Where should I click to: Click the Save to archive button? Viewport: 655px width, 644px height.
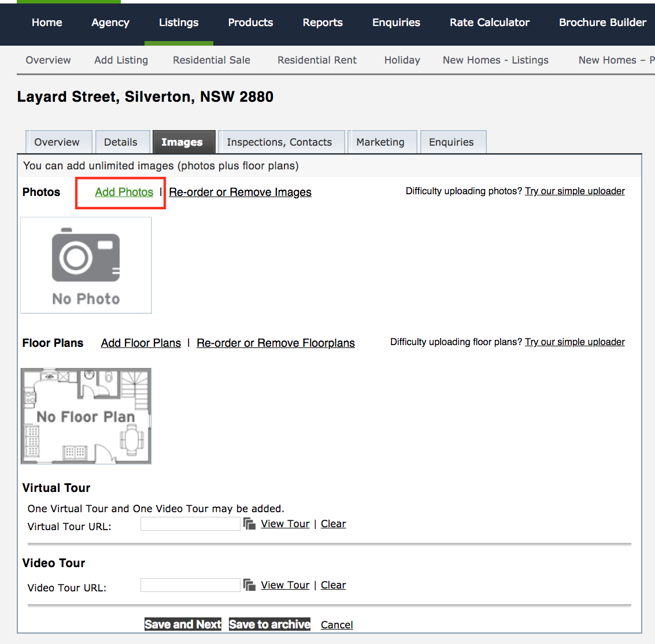(x=270, y=624)
